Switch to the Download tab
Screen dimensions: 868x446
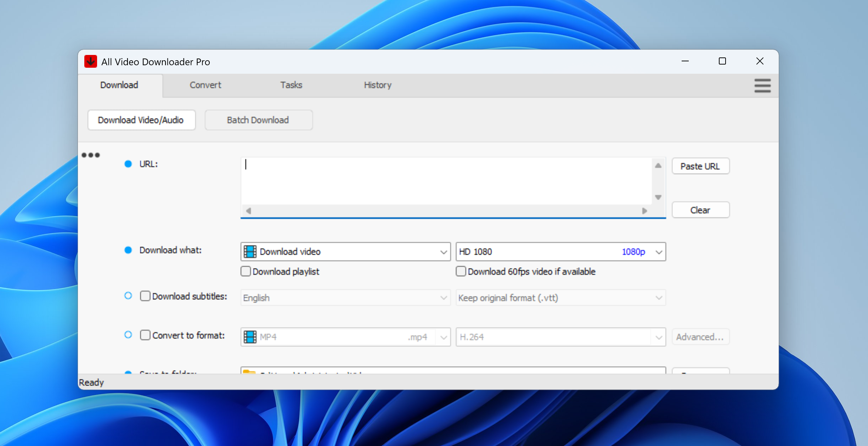(119, 85)
